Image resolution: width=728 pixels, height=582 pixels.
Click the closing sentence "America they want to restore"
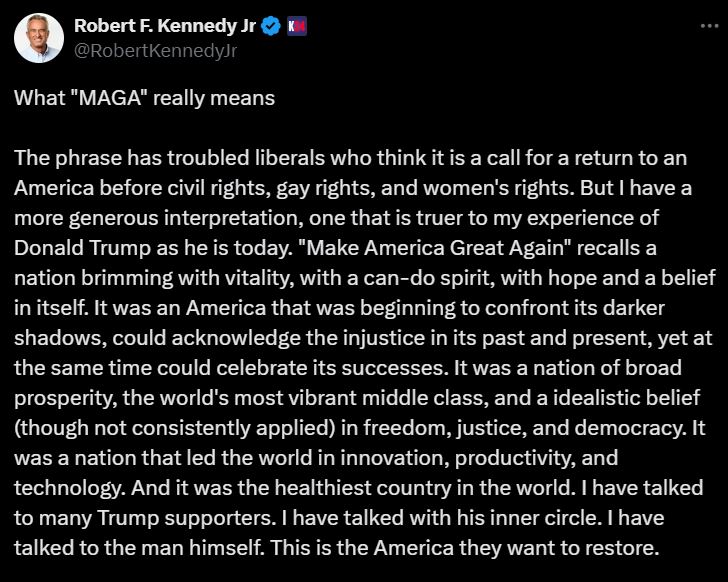pos(517,548)
